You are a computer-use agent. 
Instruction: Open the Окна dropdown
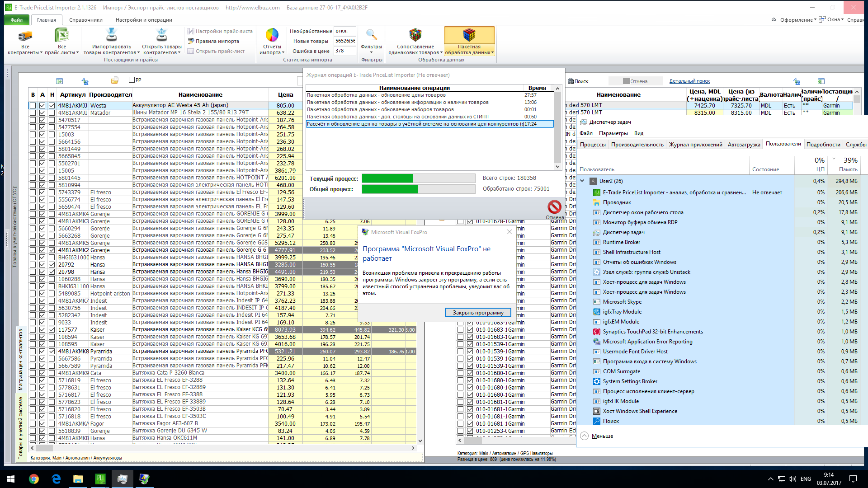pyautogui.click(x=832, y=19)
